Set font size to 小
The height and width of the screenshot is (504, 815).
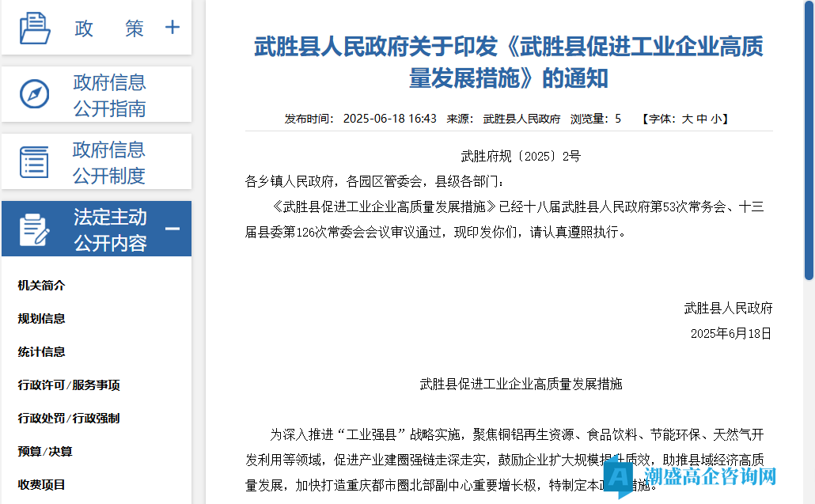715,119
